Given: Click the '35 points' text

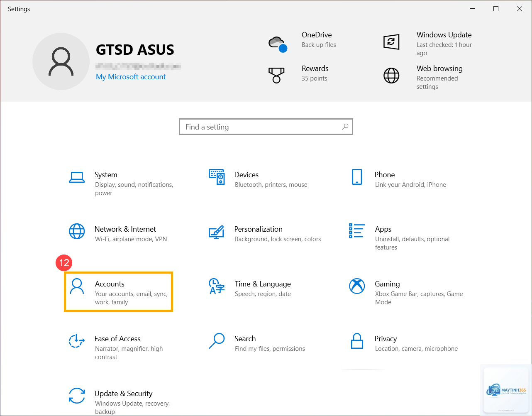Looking at the screenshot, I should [x=315, y=78].
